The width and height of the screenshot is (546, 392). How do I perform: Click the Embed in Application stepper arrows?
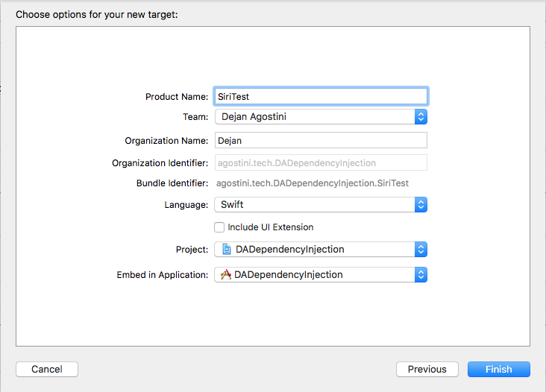tap(421, 275)
